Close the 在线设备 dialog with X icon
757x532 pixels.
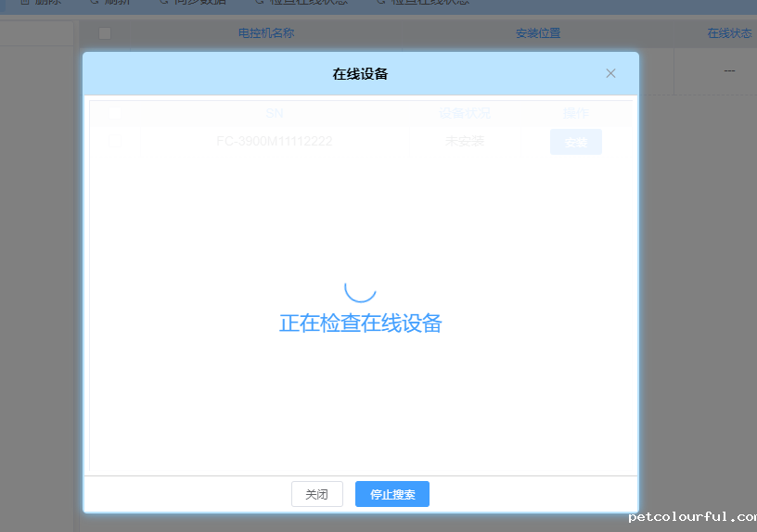click(x=610, y=73)
